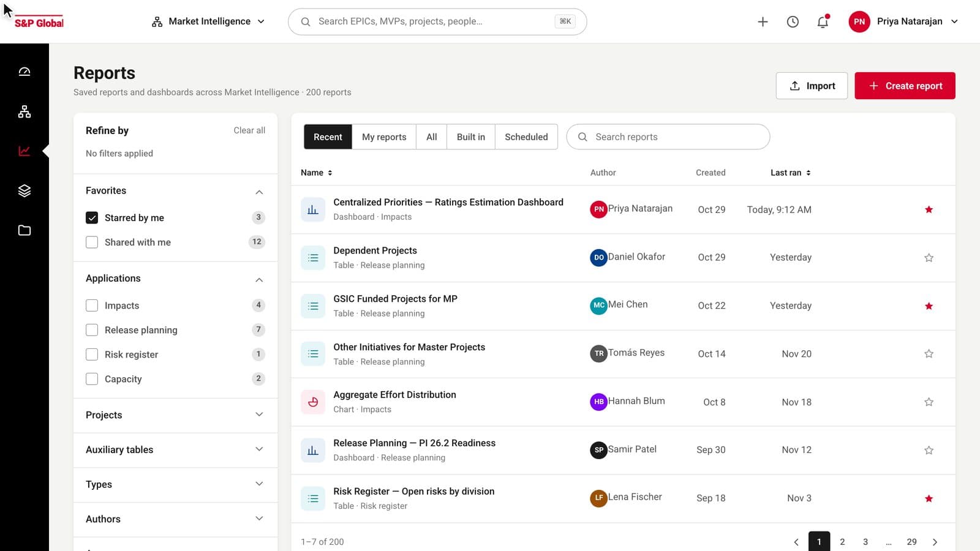This screenshot has width=980, height=551.
Task: Open the dashboard gauge icon in sidebar
Action: 24,72
